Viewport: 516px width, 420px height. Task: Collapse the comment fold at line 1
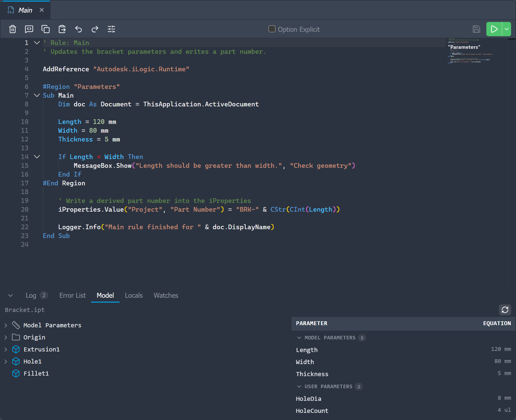click(37, 43)
